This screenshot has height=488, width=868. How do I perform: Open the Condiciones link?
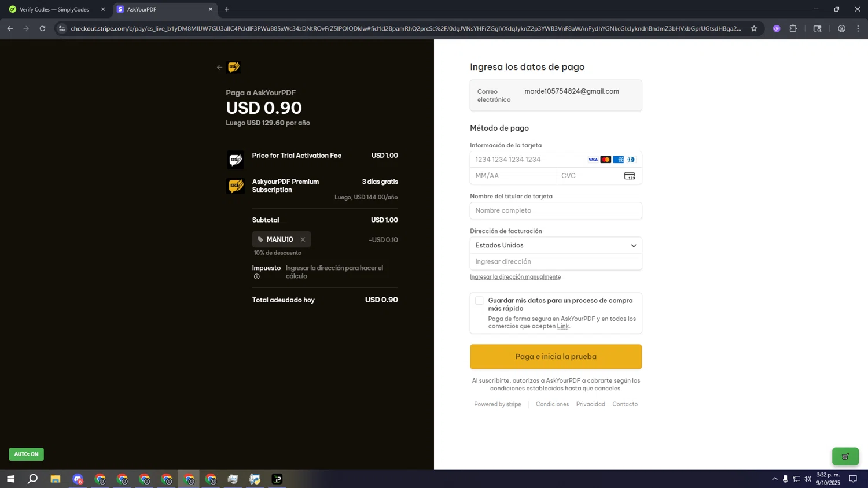pos(552,404)
